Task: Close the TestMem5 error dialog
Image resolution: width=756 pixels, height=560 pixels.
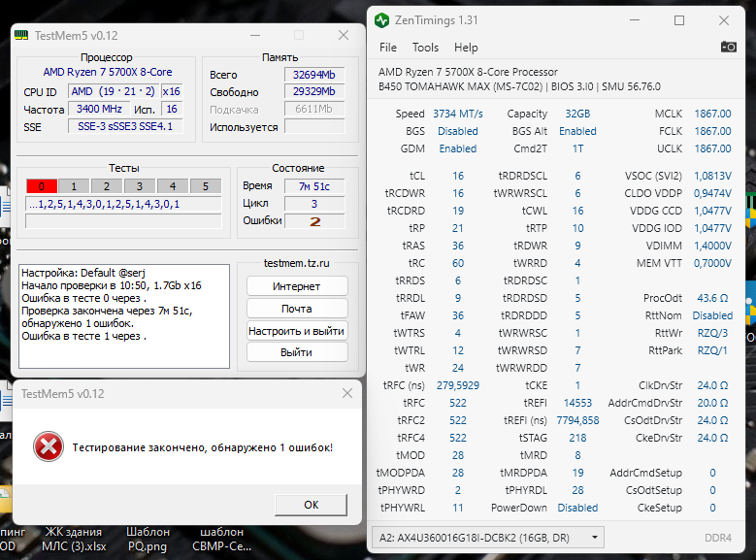Action: tap(347, 394)
